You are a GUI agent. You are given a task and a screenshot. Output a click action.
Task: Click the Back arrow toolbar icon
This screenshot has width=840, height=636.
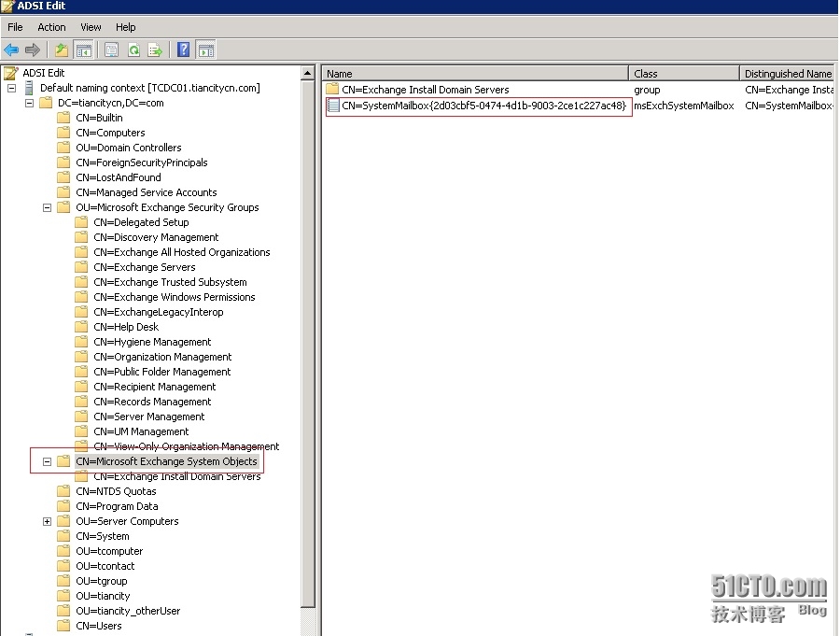click(x=11, y=50)
